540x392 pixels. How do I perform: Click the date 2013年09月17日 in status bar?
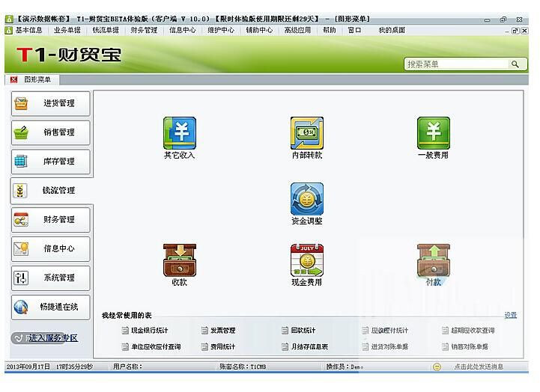click(x=28, y=367)
